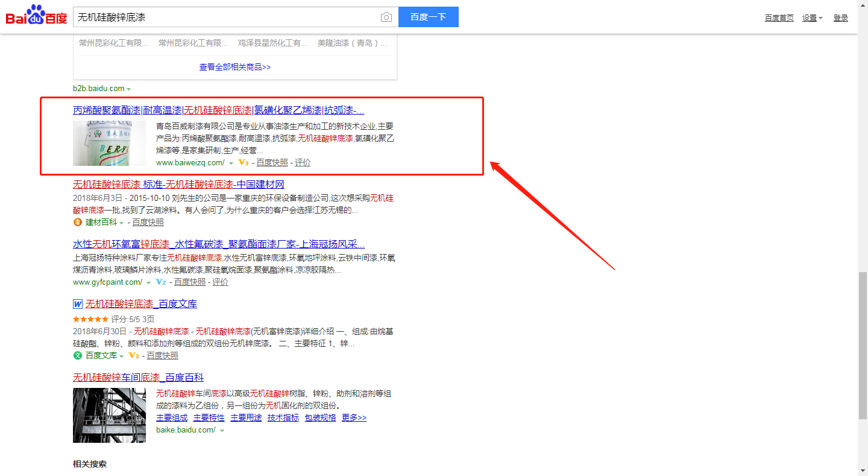The width and height of the screenshot is (868, 476).
Task: Expand arrow beside baike.baidu.com
Action: coord(222,431)
